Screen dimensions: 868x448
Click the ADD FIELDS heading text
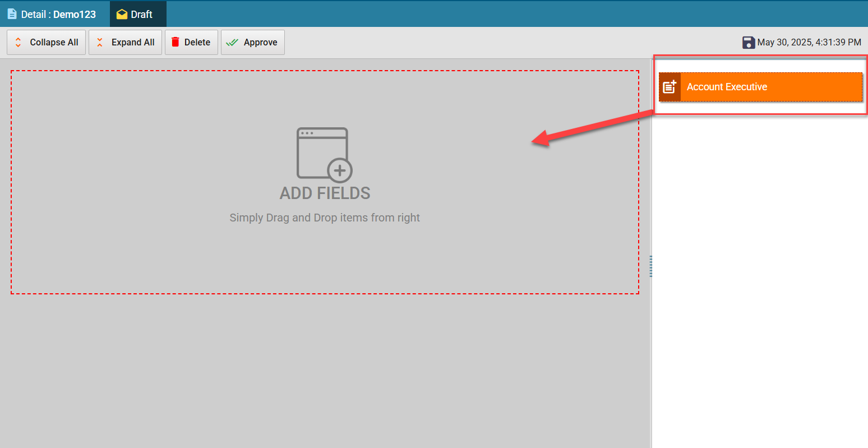325,193
